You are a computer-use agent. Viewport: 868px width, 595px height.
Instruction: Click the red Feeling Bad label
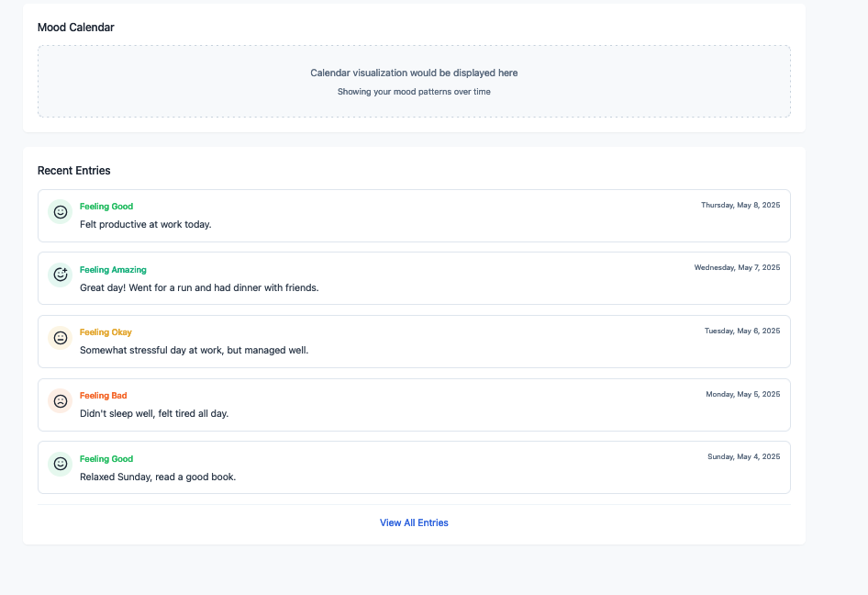(103, 396)
